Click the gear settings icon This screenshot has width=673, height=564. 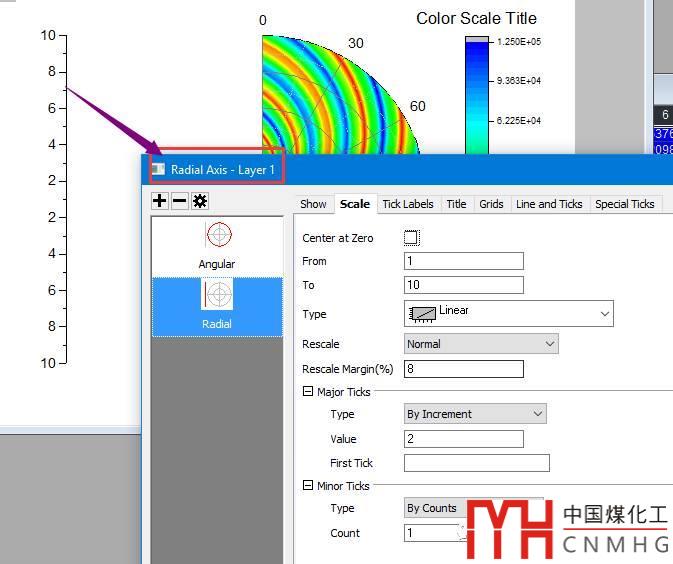[x=200, y=201]
